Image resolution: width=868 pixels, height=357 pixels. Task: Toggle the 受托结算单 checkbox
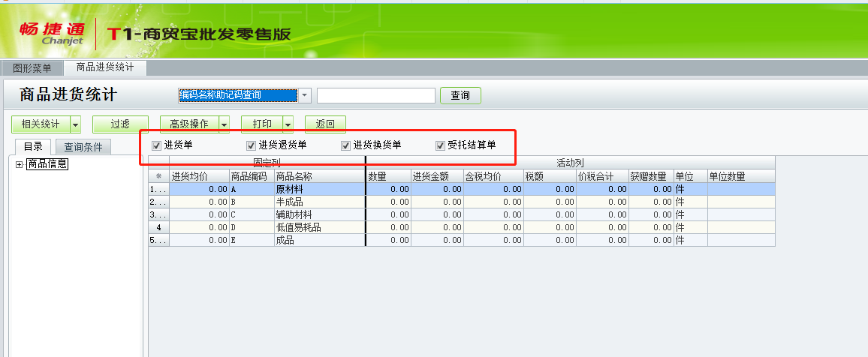441,146
